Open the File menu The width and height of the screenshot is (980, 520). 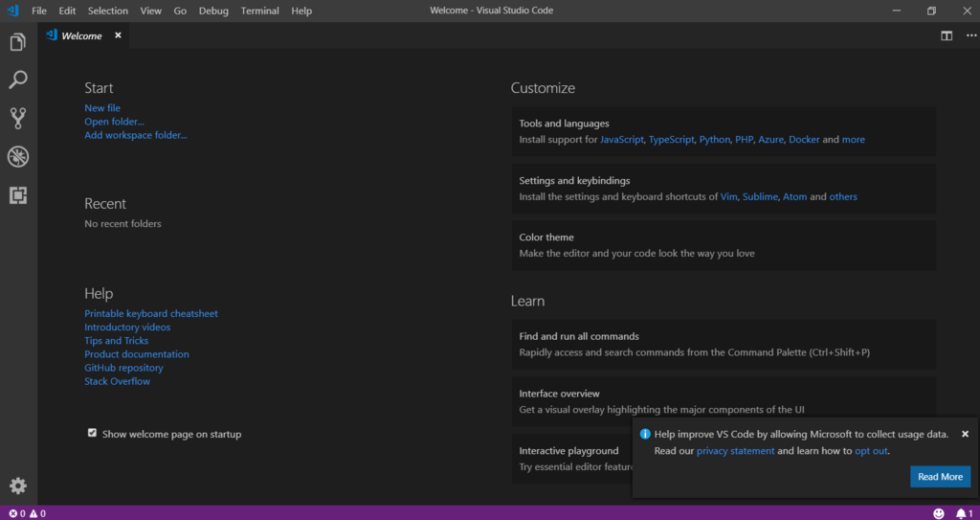tap(38, 11)
